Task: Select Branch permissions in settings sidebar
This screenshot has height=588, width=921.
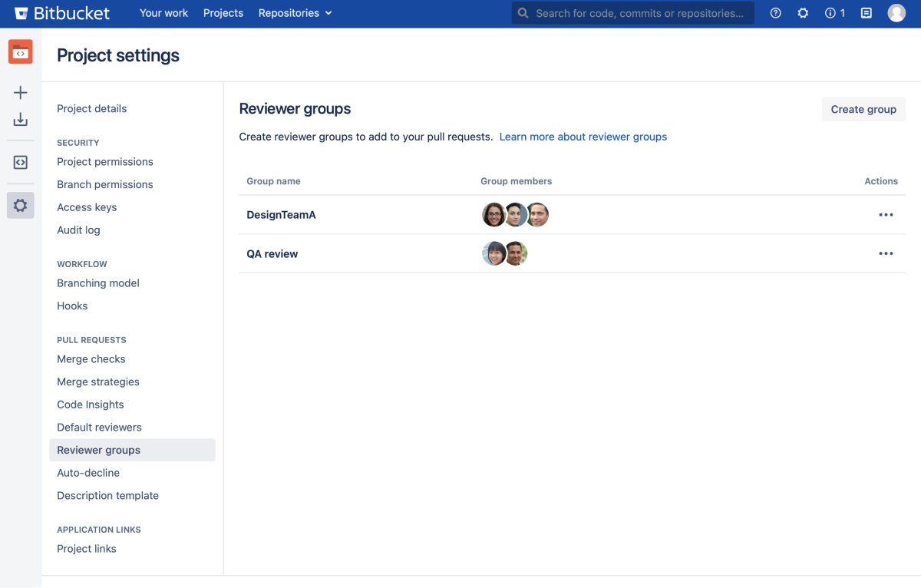Action: click(x=105, y=184)
